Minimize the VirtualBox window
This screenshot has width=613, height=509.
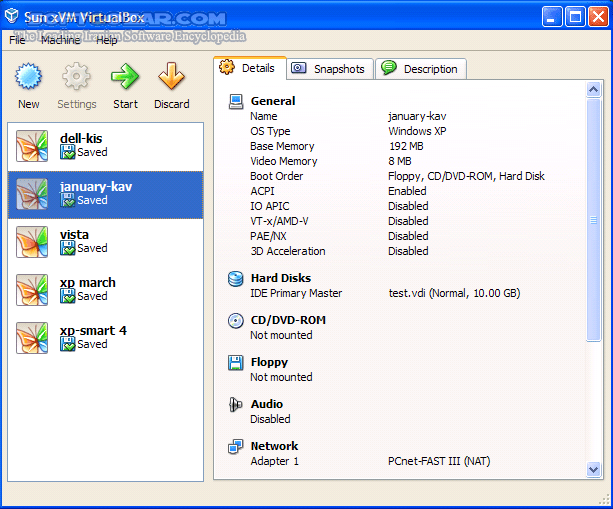tap(552, 16)
